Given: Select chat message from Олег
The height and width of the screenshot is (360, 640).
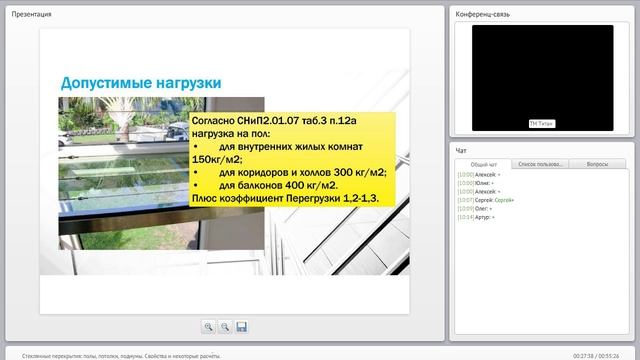Looking at the screenshot, I should (475, 209).
